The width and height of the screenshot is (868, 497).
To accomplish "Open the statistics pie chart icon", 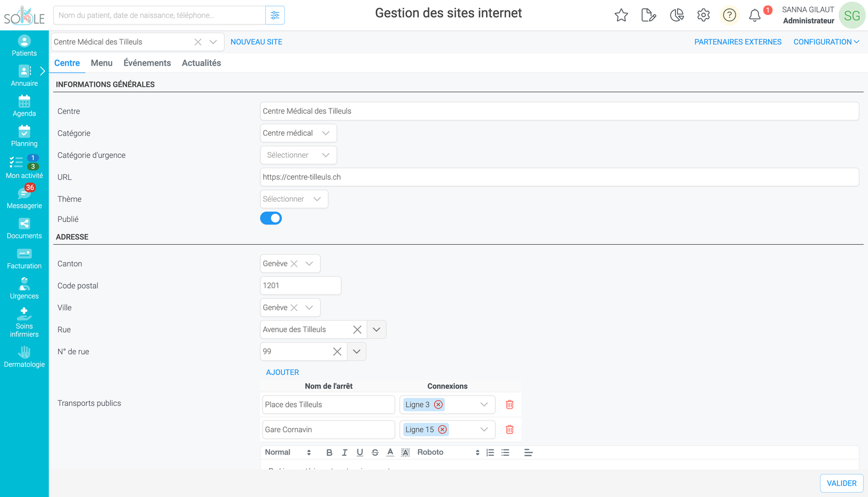I will tap(676, 15).
